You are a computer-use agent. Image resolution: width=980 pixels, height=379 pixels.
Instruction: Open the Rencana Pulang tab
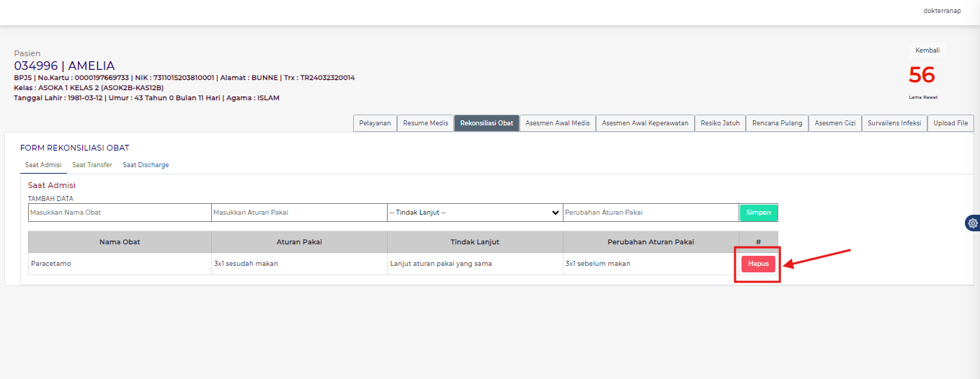coord(777,123)
